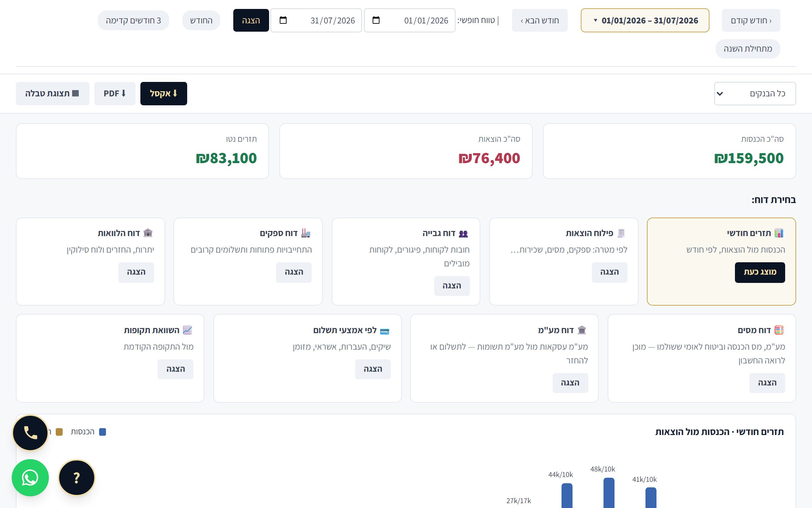Click the מוצג כעת button on תזרים חודשי
812x508 pixels.
760,273
